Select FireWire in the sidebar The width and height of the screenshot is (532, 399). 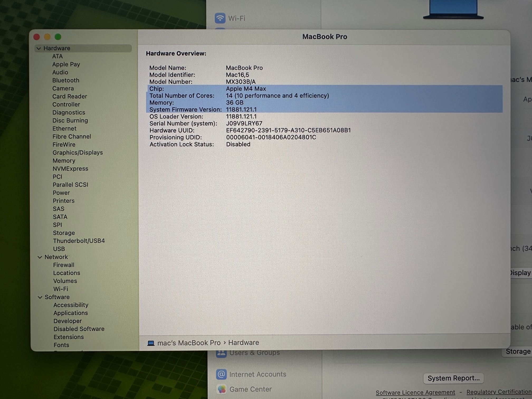(64, 145)
